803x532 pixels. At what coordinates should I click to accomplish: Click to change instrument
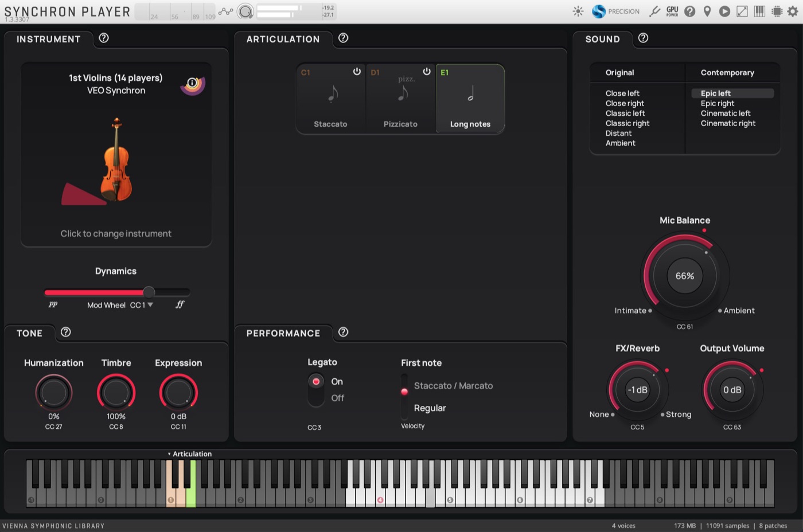coord(116,234)
